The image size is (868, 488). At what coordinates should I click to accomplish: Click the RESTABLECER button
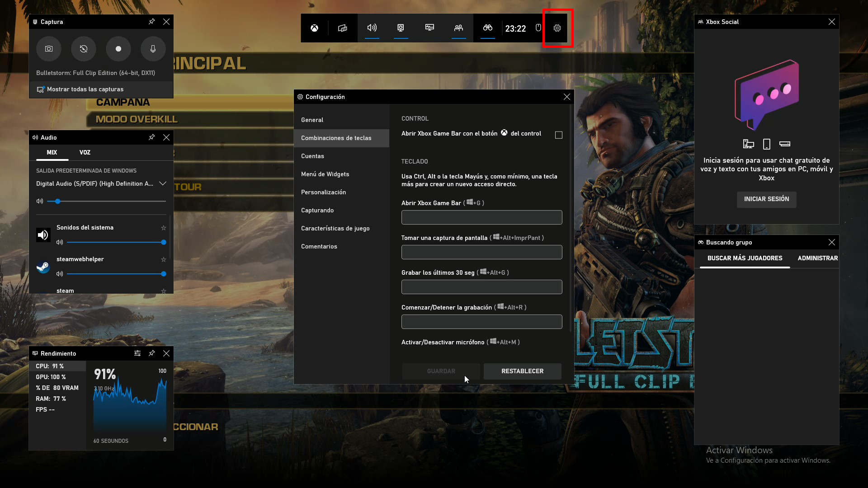pyautogui.click(x=522, y=371)
